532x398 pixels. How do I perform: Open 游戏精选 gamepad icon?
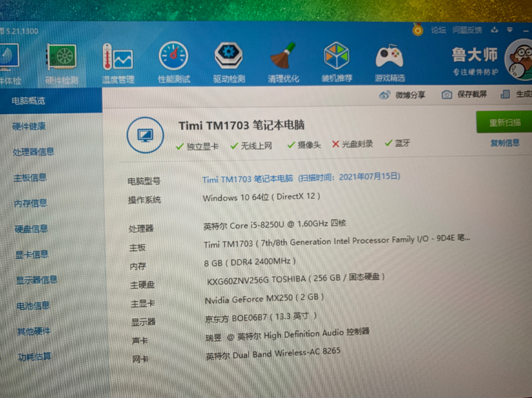point(389,63)
